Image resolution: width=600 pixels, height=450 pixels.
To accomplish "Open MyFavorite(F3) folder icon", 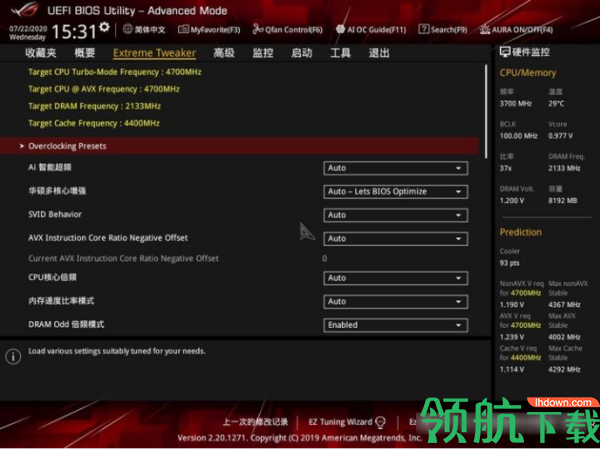I will pyautogui.click(x=183, y=29).
